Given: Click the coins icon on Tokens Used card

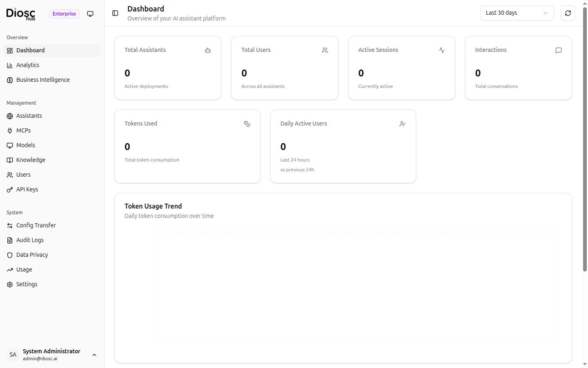Looking at the screenshot, I should [247, 124].
